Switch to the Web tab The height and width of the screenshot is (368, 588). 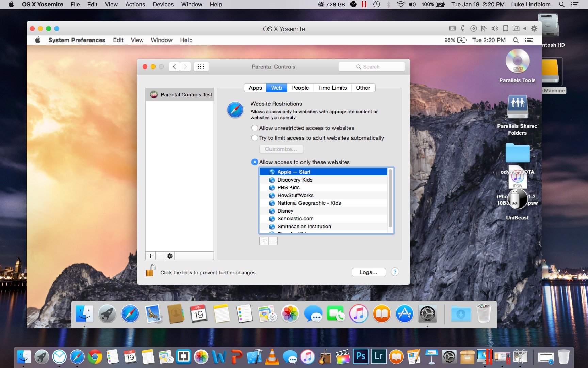[277, 88]
